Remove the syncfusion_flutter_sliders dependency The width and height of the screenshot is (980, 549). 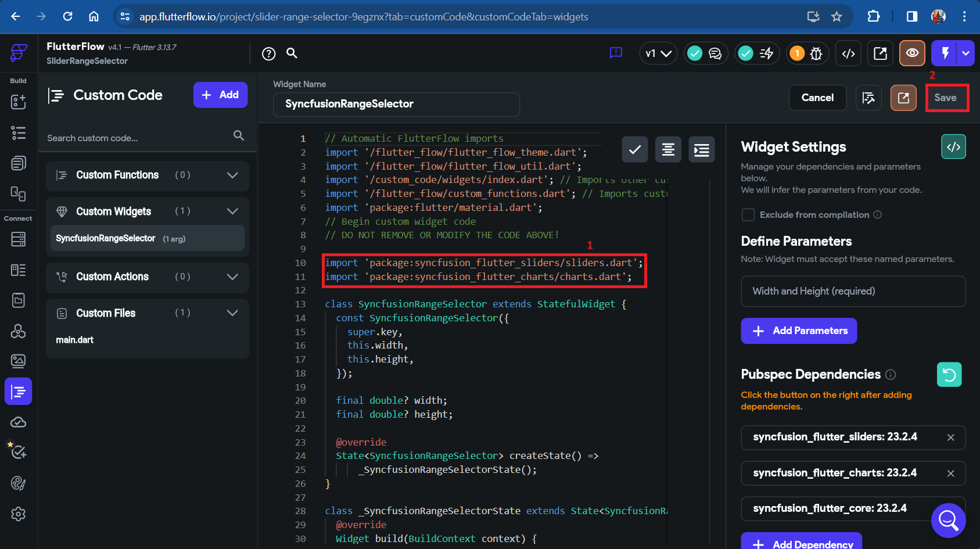click(x=950, y=437)
